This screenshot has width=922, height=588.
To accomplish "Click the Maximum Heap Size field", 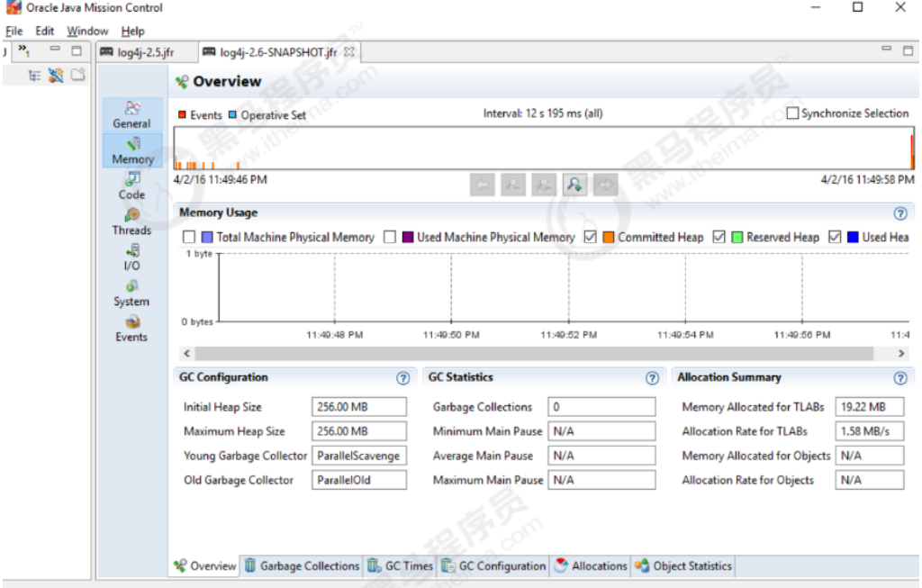I will click(358, 431).
